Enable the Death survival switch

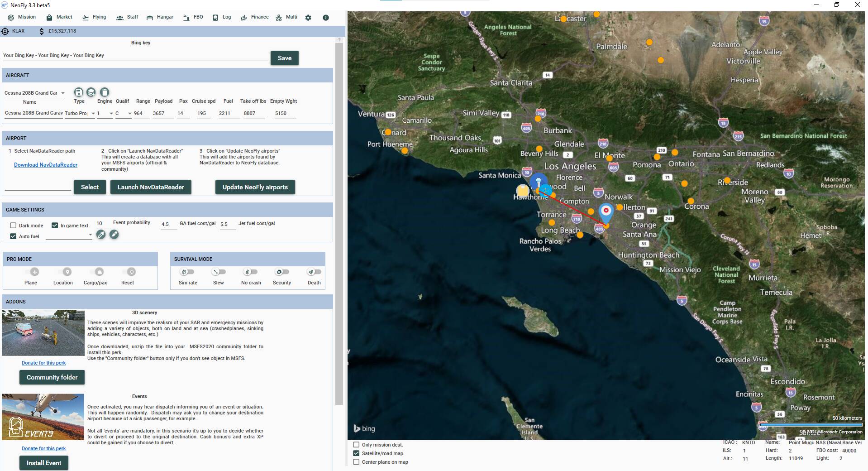[314, 272]
